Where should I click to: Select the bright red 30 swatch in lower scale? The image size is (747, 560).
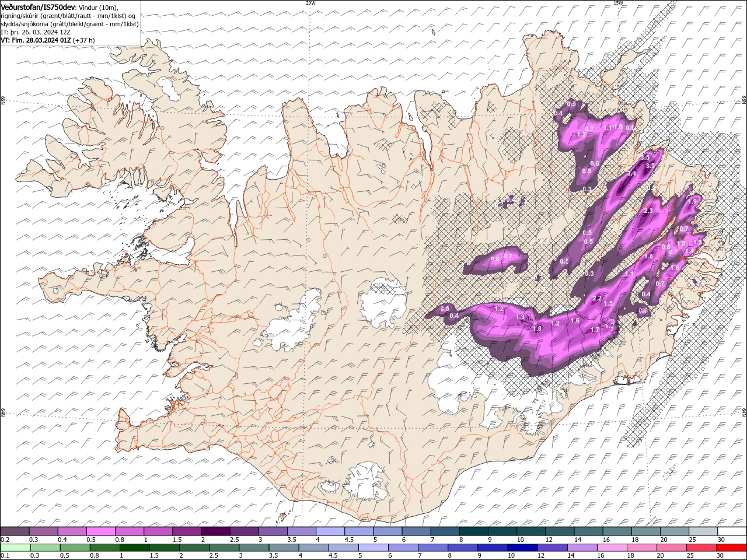click(x=731, y=548)
